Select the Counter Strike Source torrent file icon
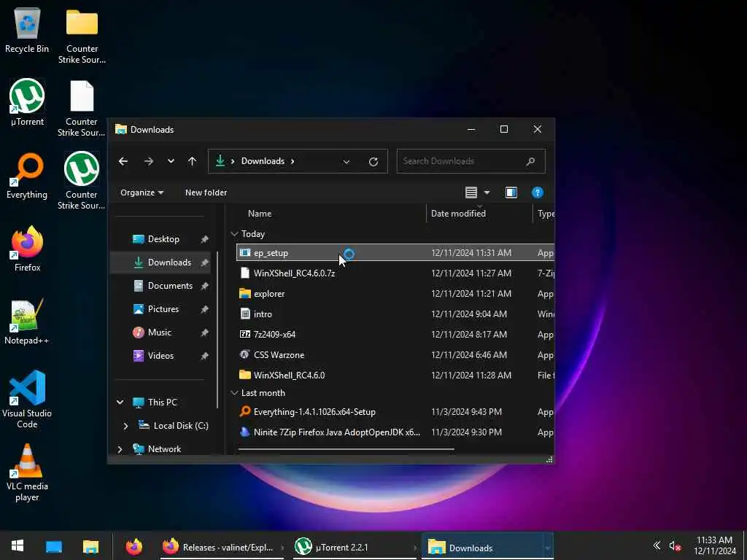The height and width of the screenshot is (560, 747). [x=82, y=181]
